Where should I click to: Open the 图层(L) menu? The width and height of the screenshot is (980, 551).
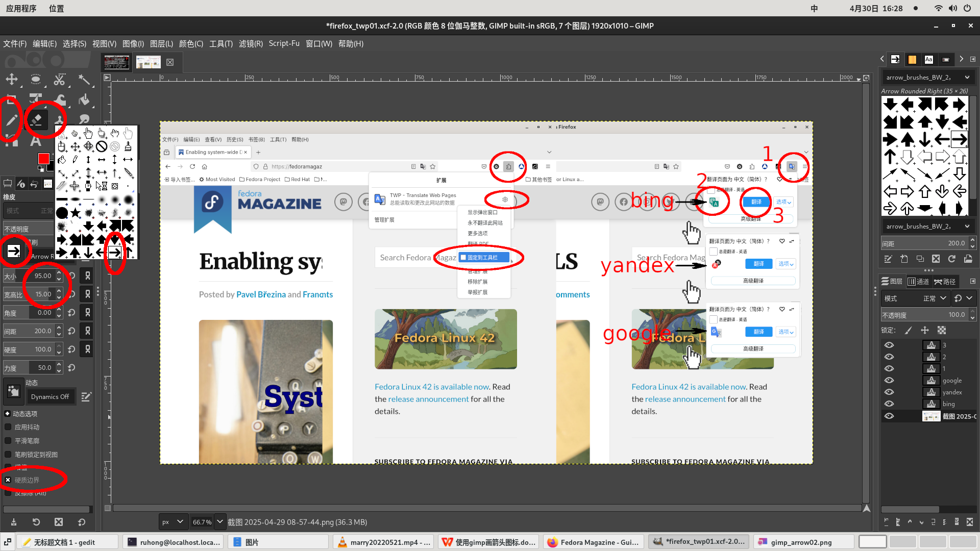click(x=161, y=44)
